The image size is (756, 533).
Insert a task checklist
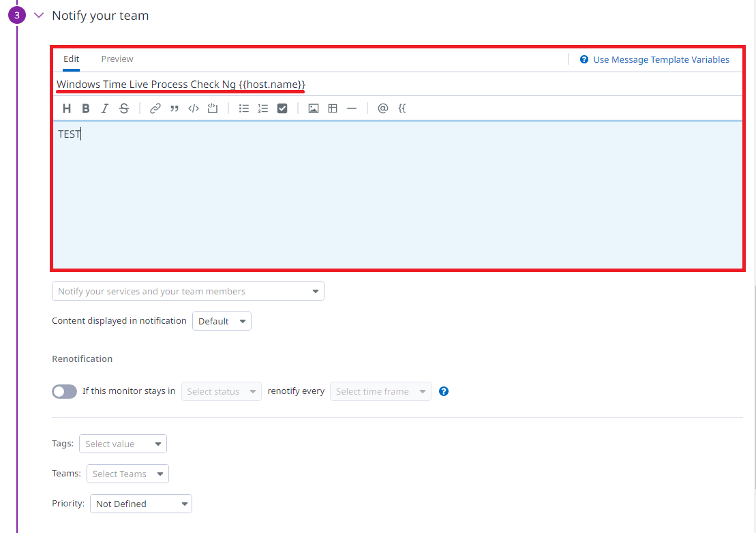282,108
